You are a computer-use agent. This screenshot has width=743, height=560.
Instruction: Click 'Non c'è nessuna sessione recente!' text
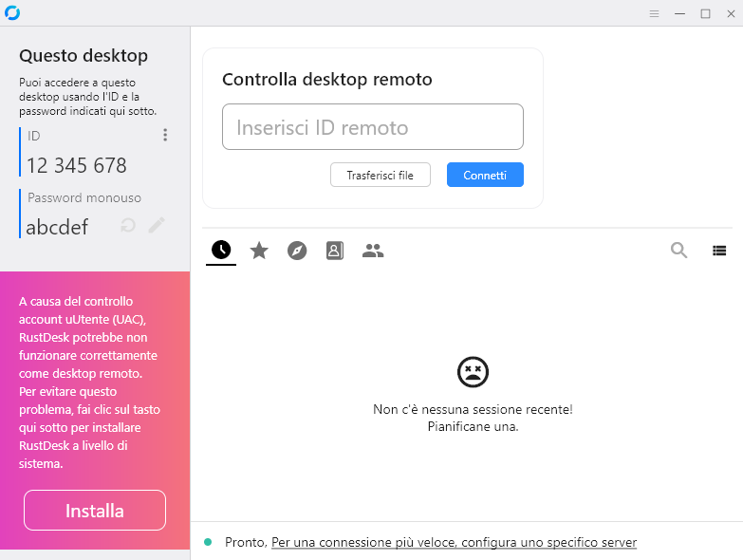click(473, 409)
